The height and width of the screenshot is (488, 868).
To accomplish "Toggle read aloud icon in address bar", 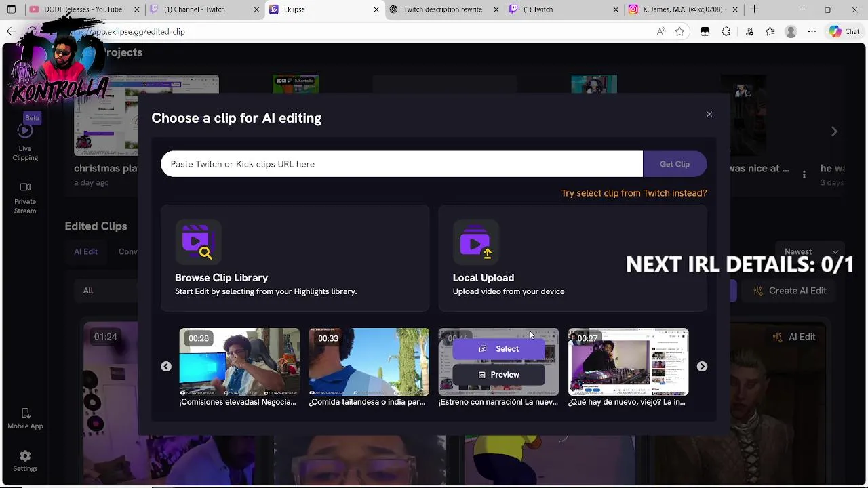I will (661, 31).
